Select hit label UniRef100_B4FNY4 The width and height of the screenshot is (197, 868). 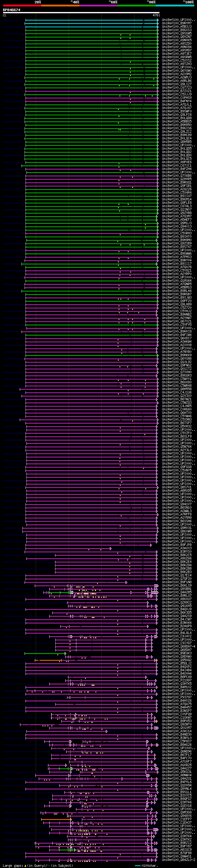pyautogui.click(x=177, y=101)
